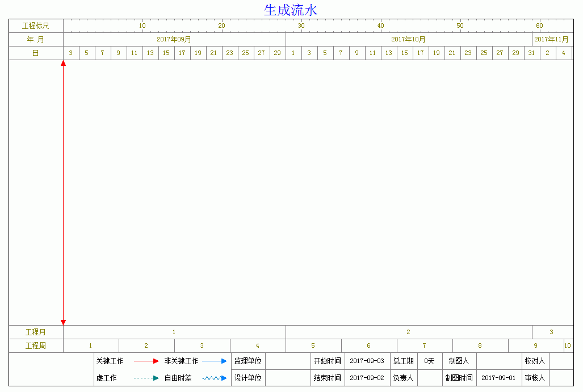Click the empty field next to 监理单位

(x=287, y=361)
